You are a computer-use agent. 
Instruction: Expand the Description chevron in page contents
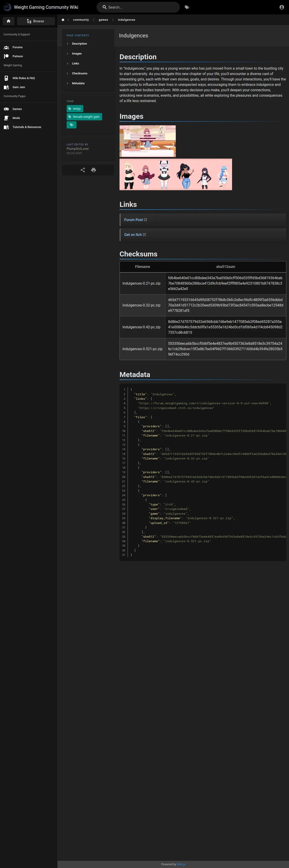68,44
